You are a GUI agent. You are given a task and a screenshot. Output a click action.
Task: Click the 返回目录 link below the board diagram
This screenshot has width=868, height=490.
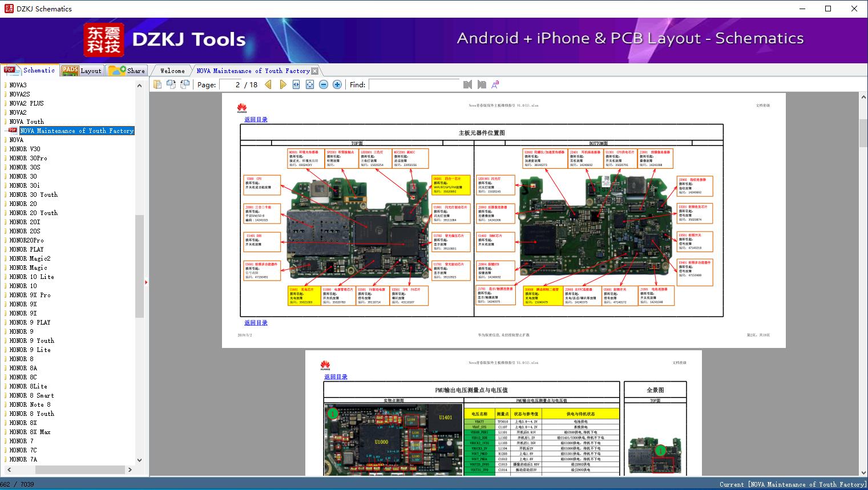(x=256, y=323)
